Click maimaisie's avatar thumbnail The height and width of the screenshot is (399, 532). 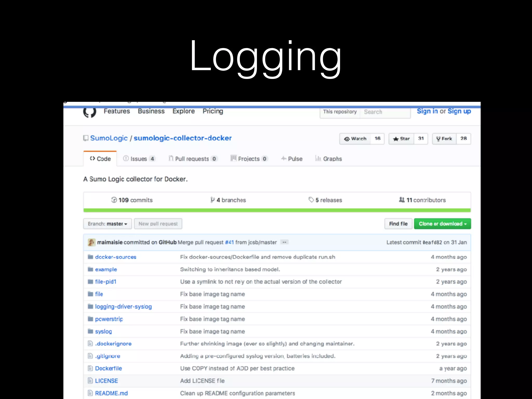[x=91, y=242]
